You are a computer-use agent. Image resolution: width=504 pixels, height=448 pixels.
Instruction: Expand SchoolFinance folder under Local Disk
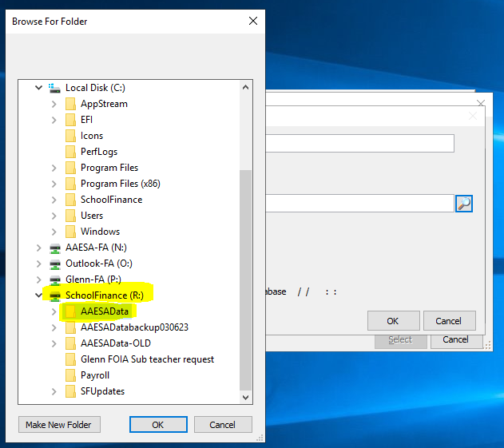pyautogui.click(x=54, y=200)
